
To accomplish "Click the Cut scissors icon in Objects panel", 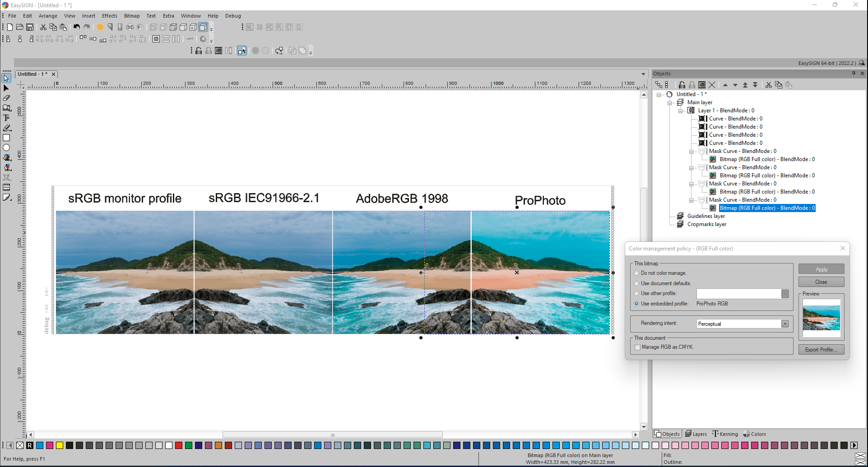I will (x=769, y=85).
